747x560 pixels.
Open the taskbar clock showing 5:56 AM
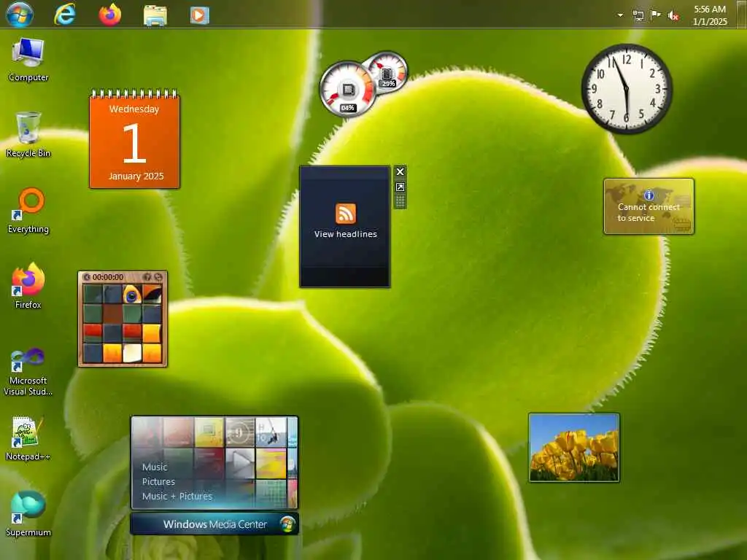coord(710,15)
